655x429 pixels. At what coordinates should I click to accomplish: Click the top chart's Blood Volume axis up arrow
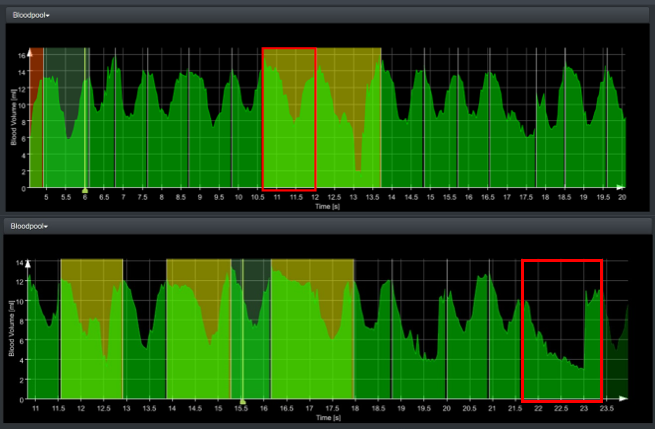[x=30, y=48]
